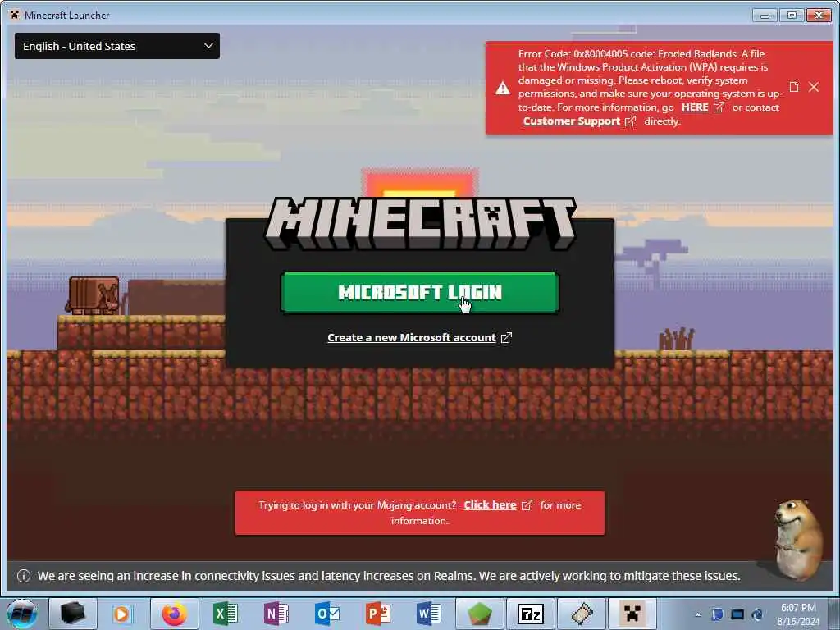Click the external link icon after HERE
The height and width of the screenshot is (630, 840).
719,107
